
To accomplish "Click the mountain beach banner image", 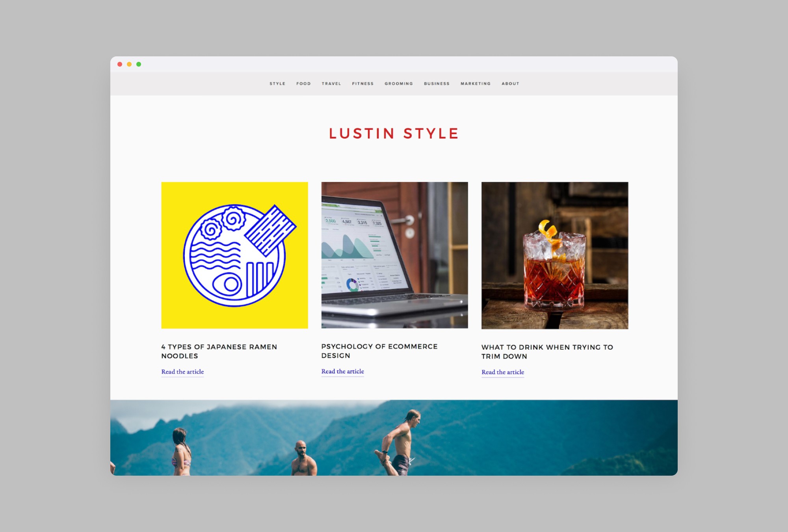I will point(394,437).
